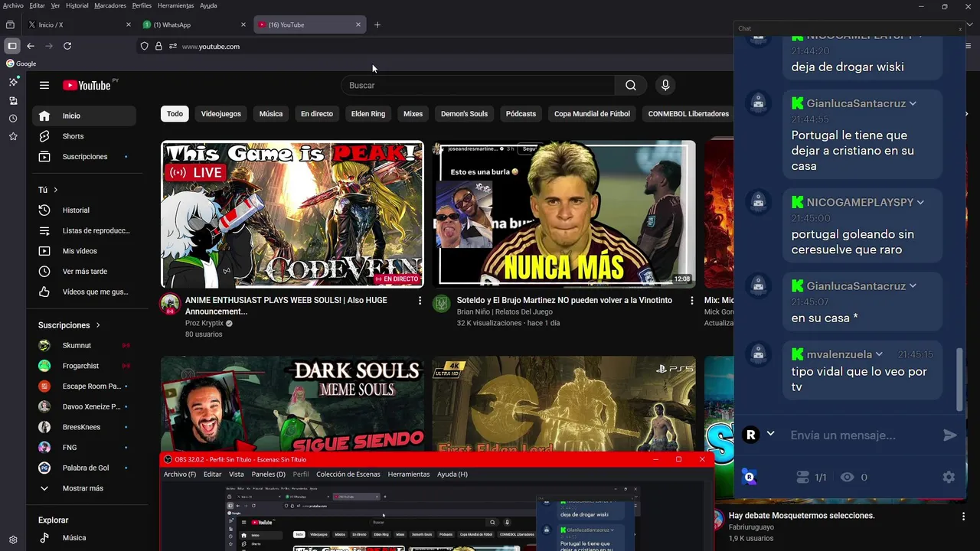This screenshot has width=980, height=551.
Task: Open options menu for Soteldo video
Action: [x=691, y=302]
